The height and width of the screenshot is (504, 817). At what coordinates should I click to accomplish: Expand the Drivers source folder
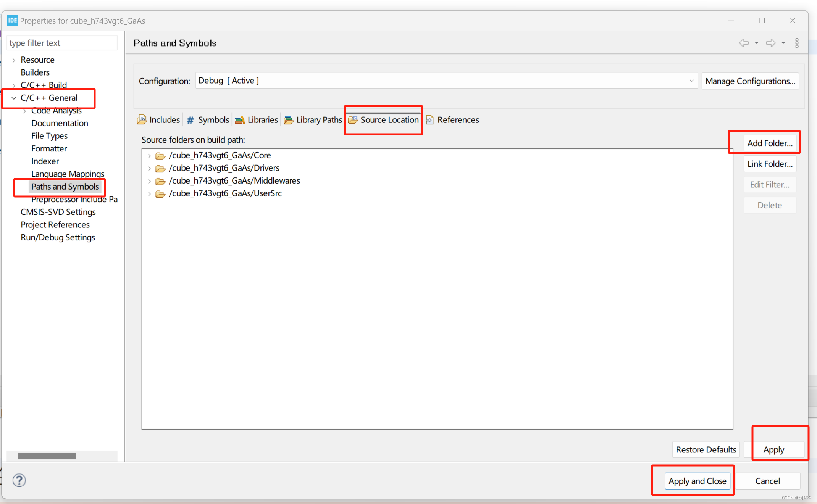[x=149, y=168]
